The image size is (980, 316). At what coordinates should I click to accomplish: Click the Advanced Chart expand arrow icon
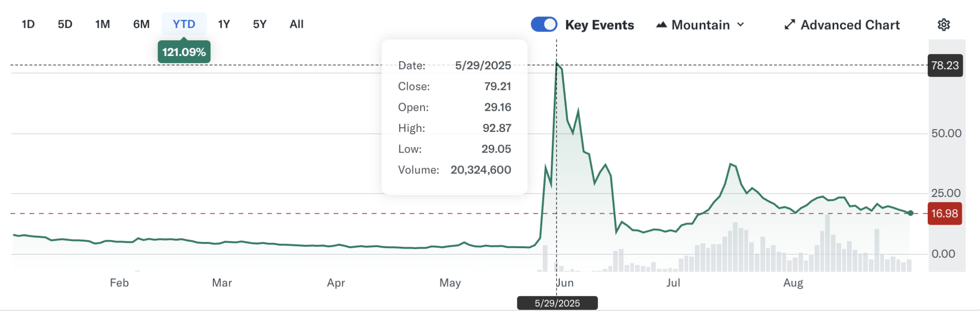(x=789, y=24)
